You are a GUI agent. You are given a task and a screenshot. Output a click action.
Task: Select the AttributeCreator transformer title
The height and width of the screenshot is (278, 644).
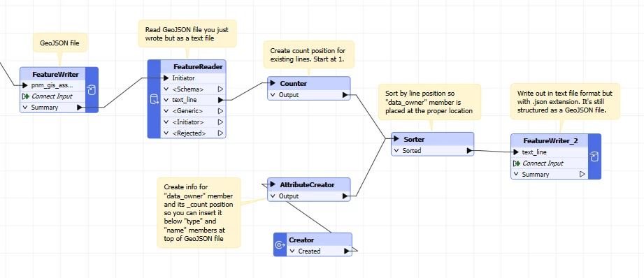coord(307,184)
